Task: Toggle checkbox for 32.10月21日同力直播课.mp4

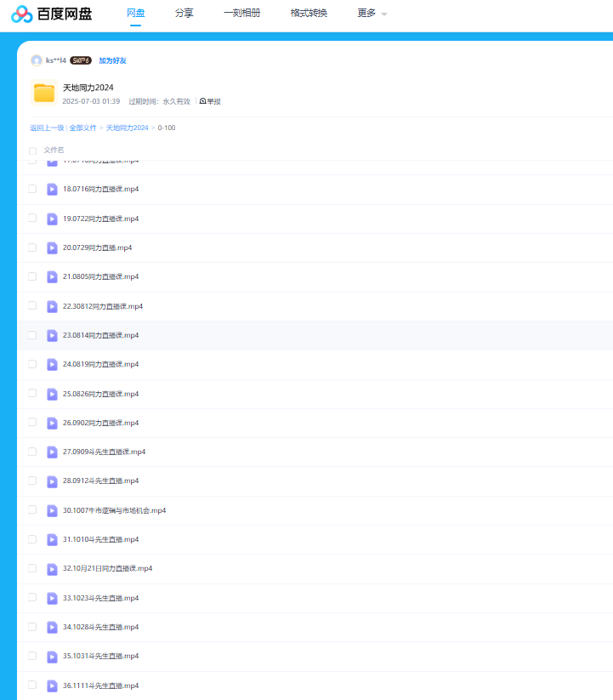Action: click(x=32, y=568)
